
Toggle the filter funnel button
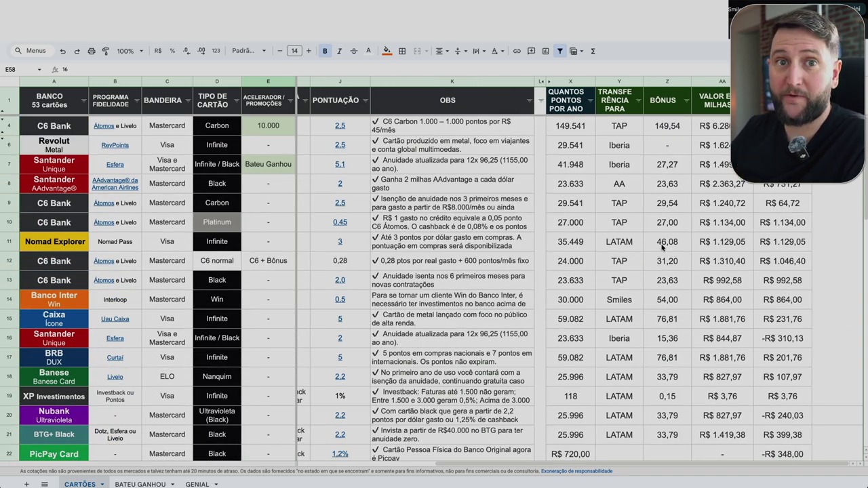(560, 51)
